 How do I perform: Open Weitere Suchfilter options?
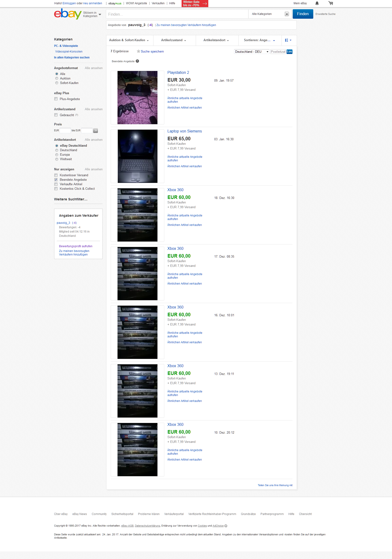coord(70,199)
